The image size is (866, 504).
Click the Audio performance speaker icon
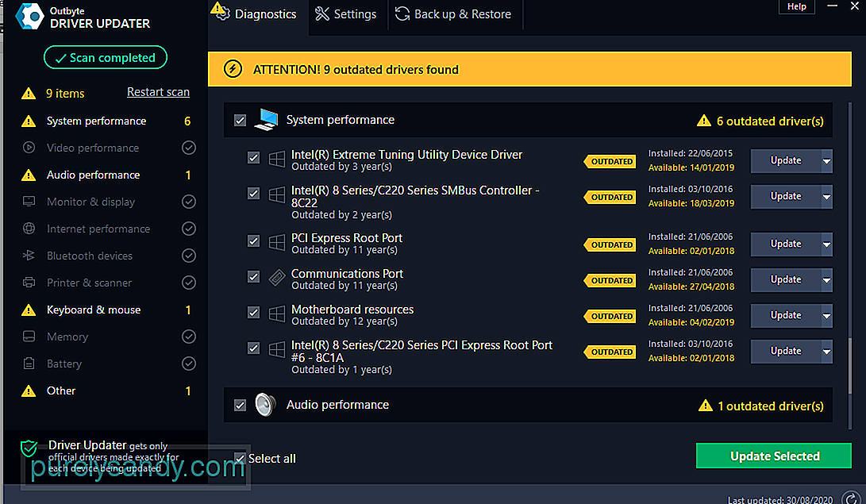(265, 405)
